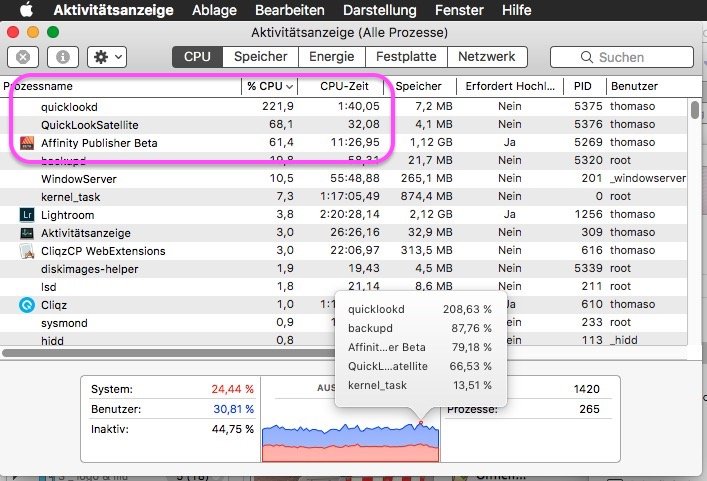Click the Cliqz browser icon

27,305
